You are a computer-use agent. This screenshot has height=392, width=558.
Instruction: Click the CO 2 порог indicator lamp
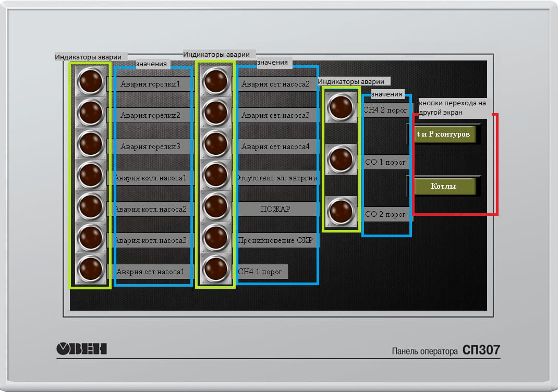click(x=341, y=211)
